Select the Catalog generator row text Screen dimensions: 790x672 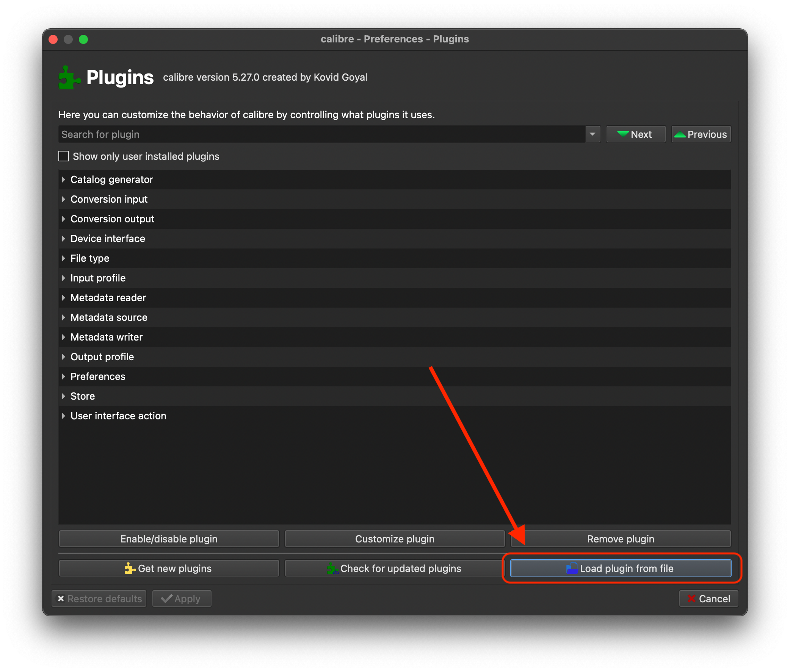[x=112, y=180]
